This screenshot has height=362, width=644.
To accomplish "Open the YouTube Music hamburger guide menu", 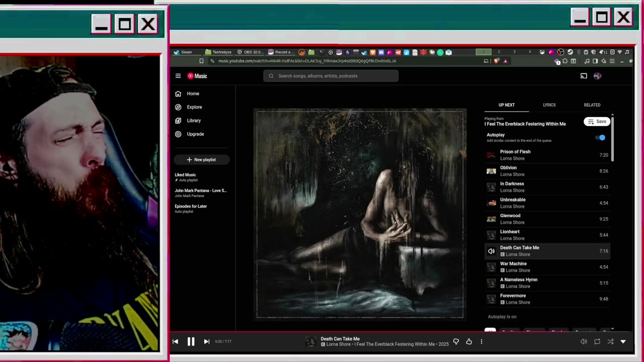I will (178, 76).
